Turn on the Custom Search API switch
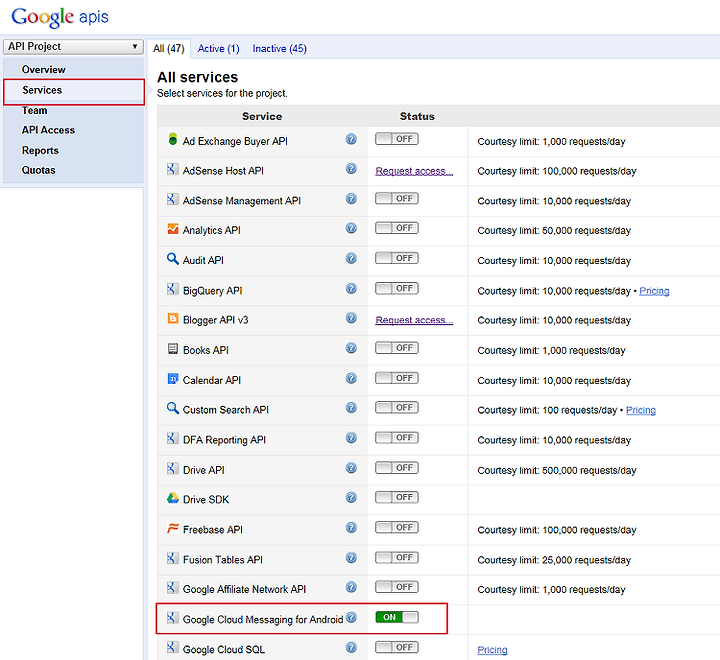Screen dimensions: 720x660 [x=397, y=407]
